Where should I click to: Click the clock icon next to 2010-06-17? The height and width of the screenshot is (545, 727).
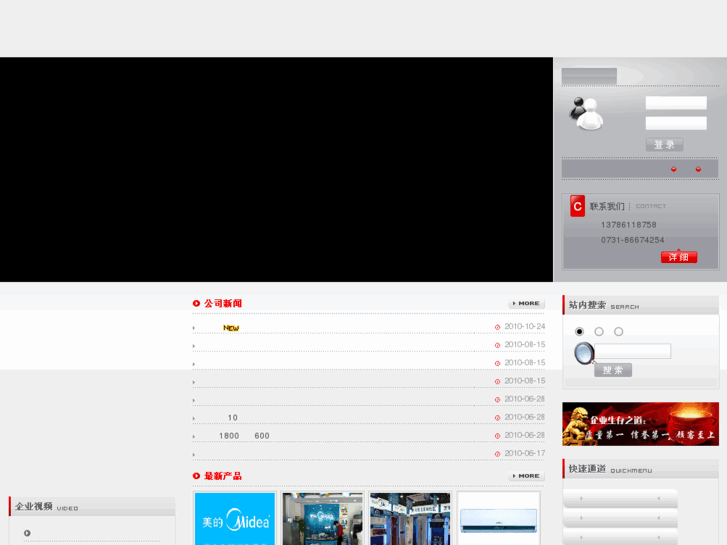click(497, 454)
